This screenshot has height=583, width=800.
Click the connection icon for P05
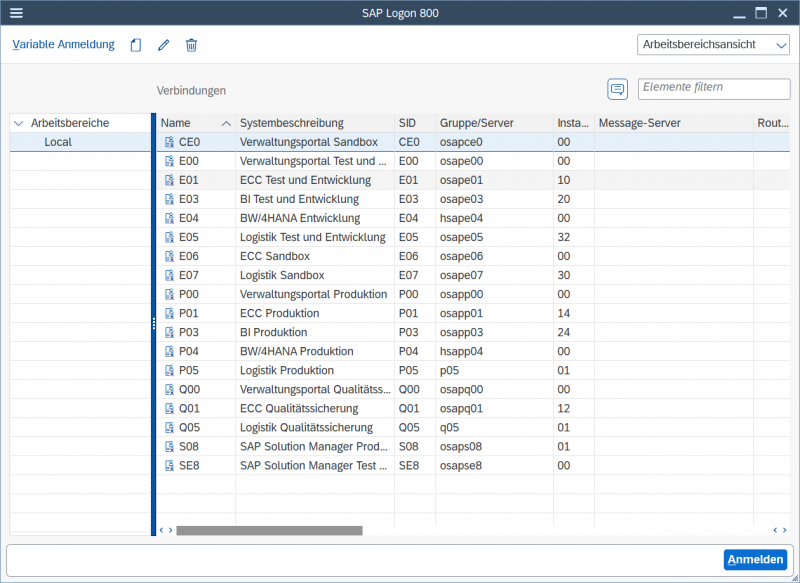[169, 371]
